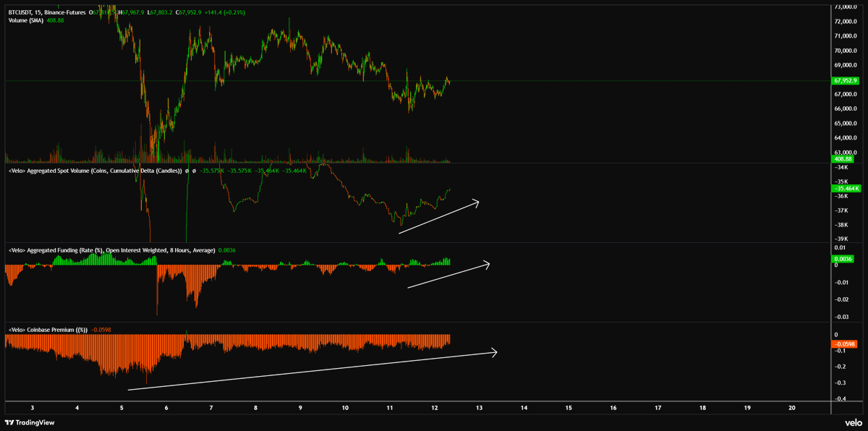Click the orange -0.0598 premium axis tag
This screenshot has width=868, height=431.
tap(845, 344)
